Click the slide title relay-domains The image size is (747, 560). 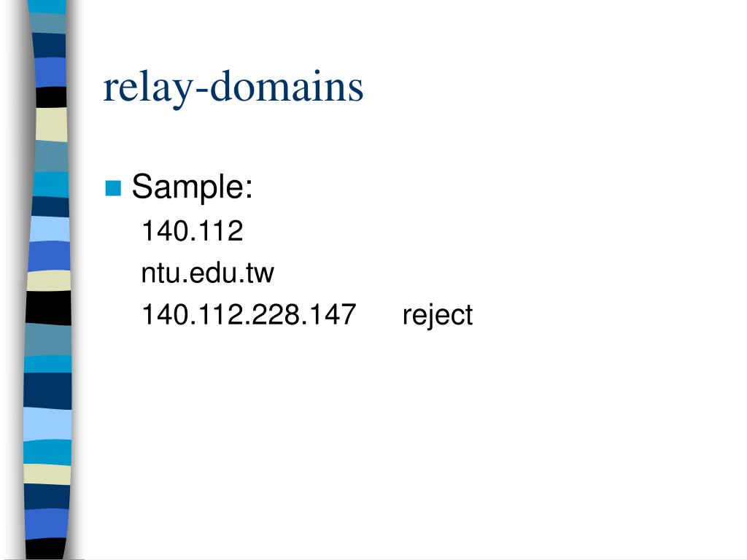pos(233,87)
